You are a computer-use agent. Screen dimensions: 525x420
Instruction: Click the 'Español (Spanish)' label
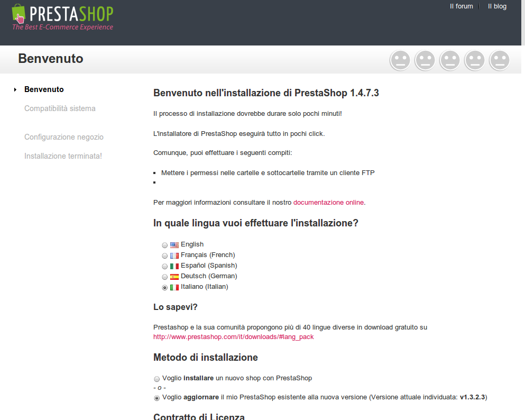tap(209, 265)
